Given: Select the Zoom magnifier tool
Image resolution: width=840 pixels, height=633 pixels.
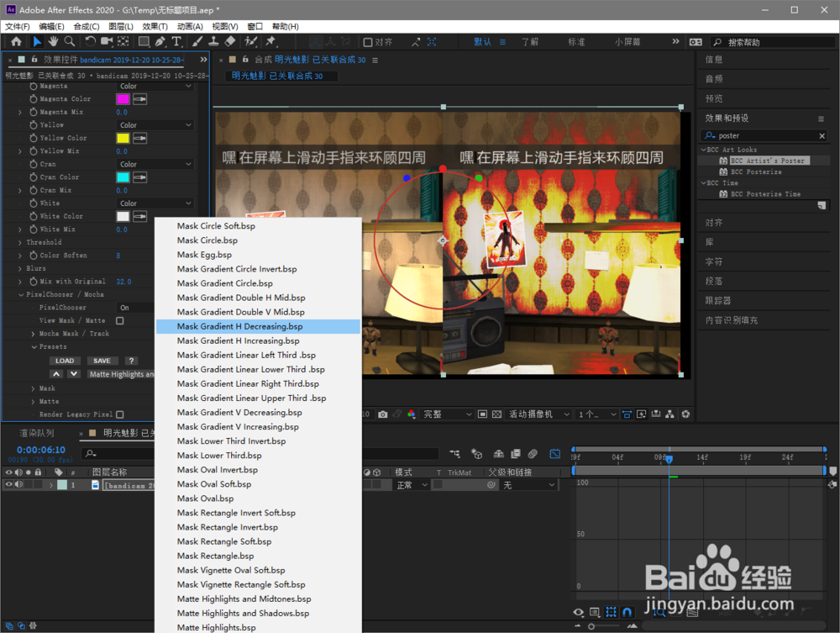Looking at the screenshot, I should (x=70, y=41).
